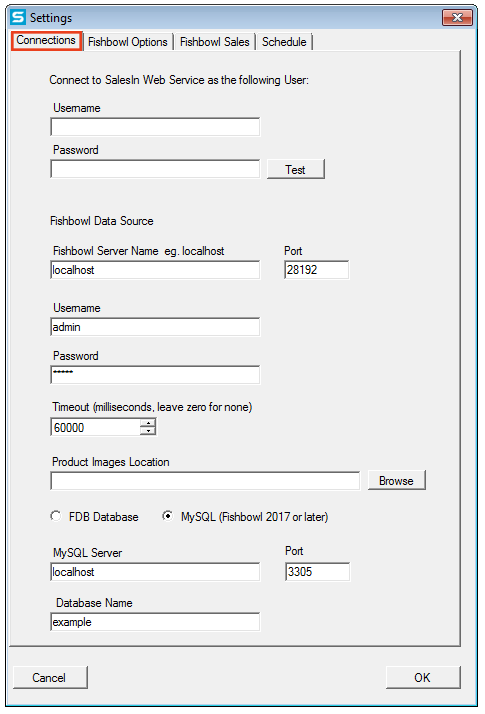The image size is (485, 714).
Task: Confirm settings with OK
Action: click(x=423, y=678)
